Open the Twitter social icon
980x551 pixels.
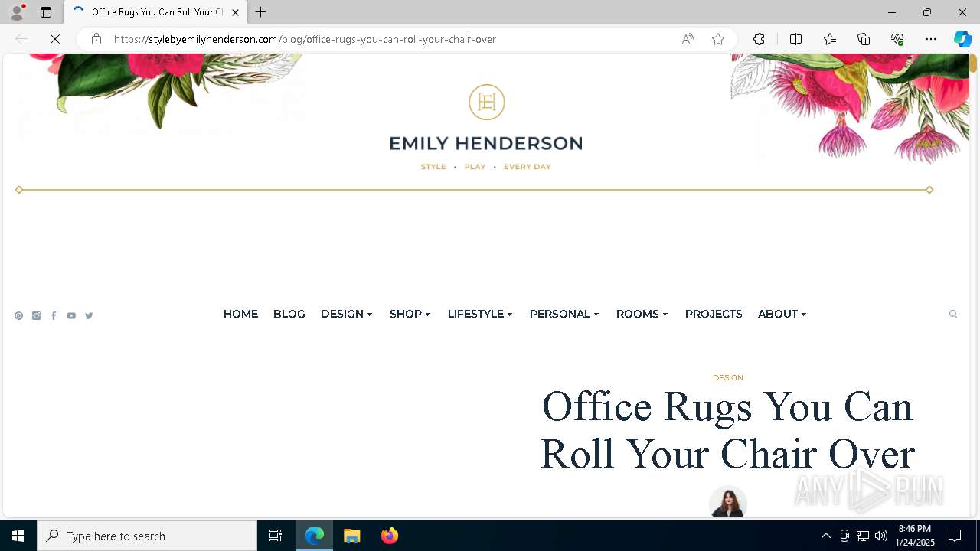[x=89, y=315]
